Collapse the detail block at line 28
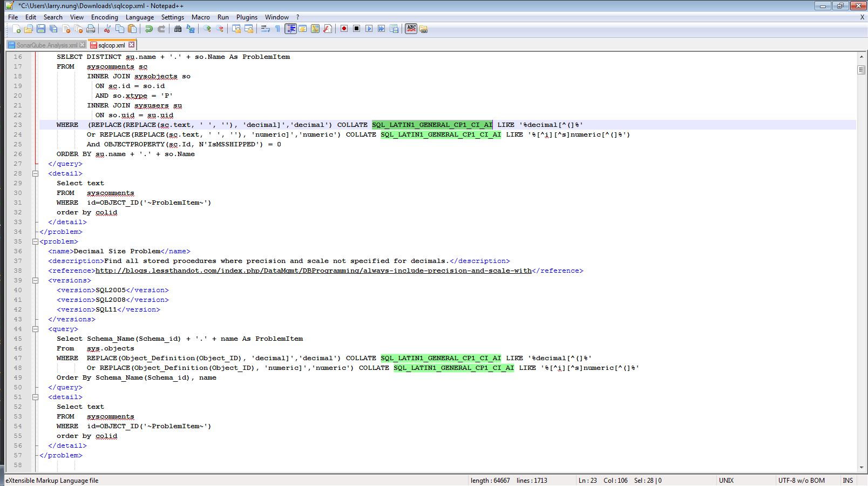 35,173
